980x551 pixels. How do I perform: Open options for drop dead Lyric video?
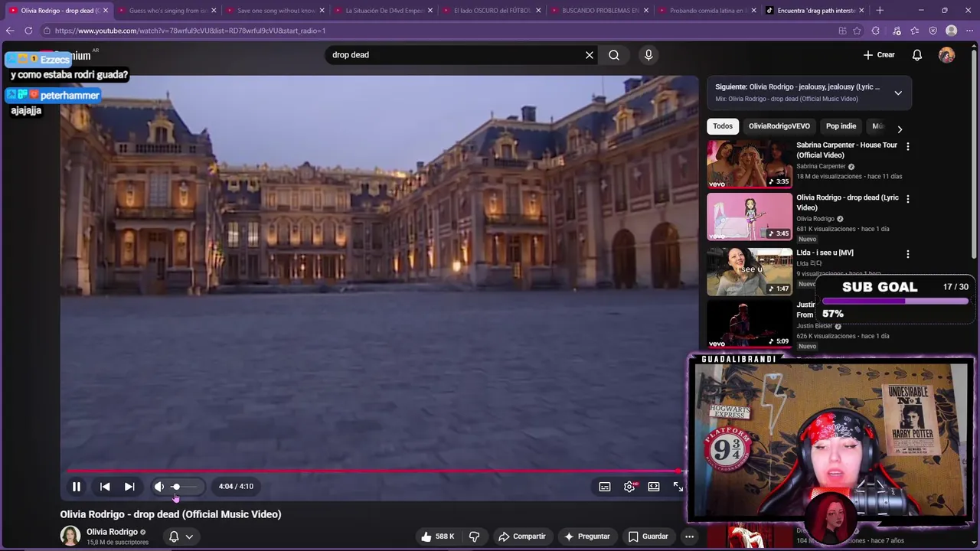(x=908, y=199)
